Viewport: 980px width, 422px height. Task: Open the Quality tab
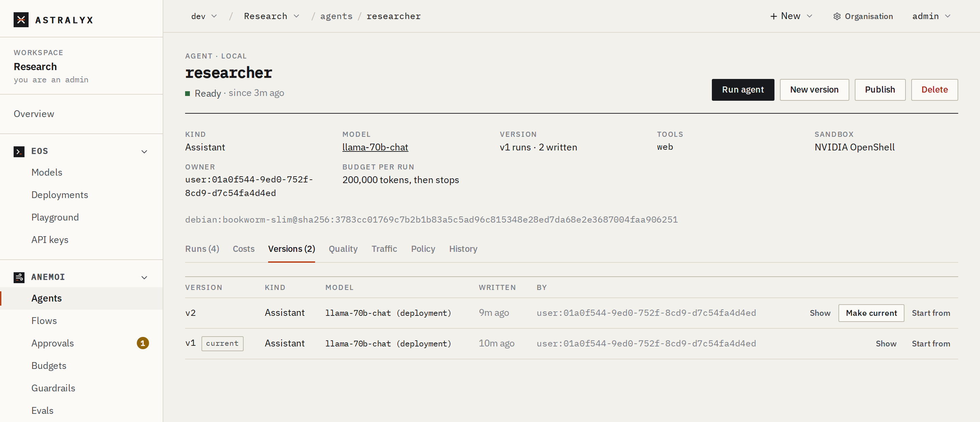pyautogui.click(x=343, y=249)
